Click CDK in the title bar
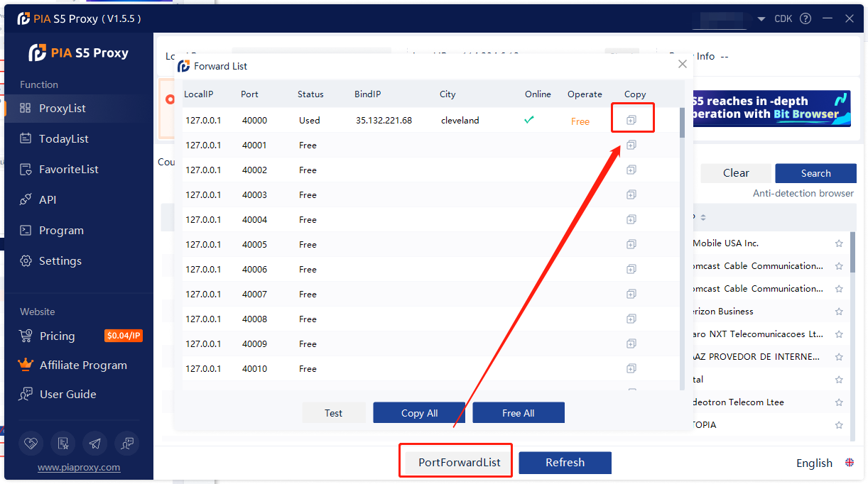 (x=783, y=18)
